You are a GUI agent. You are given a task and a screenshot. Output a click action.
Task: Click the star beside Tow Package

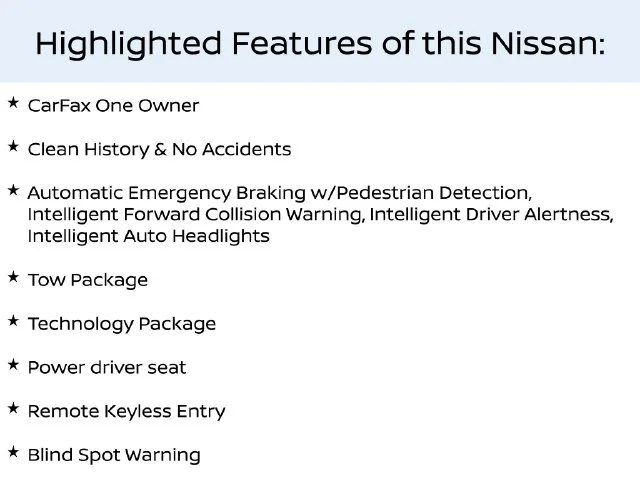[x=13, y=278]
